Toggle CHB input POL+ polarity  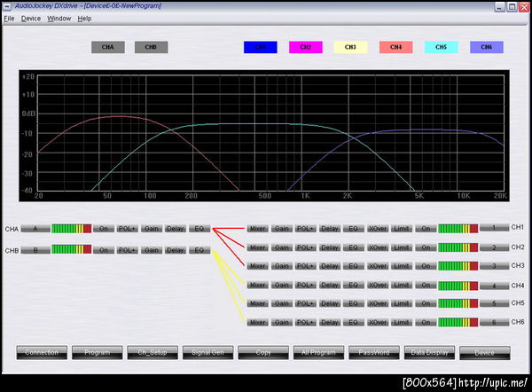tap(127, 250)
